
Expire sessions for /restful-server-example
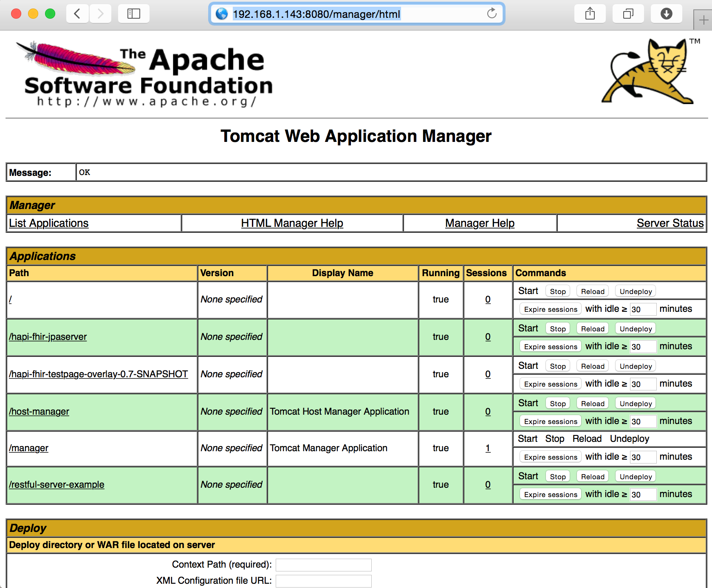tap(551, 495)
